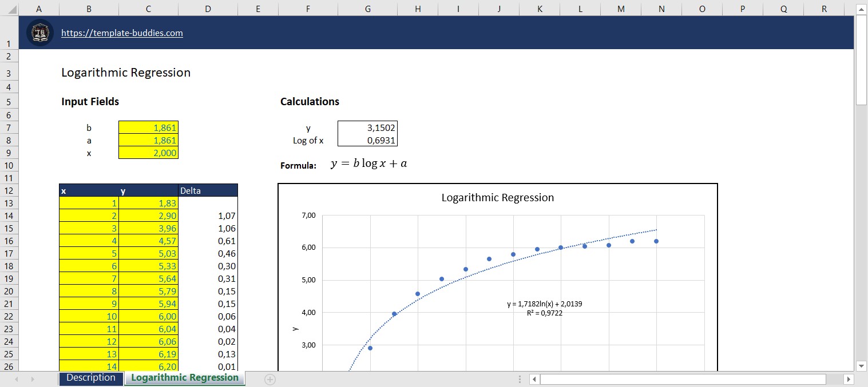This screenshot has width=868, height=387.
Task: Click the trendline equation label in the chart
Action: pyautogui.click(x=544, y=304)
